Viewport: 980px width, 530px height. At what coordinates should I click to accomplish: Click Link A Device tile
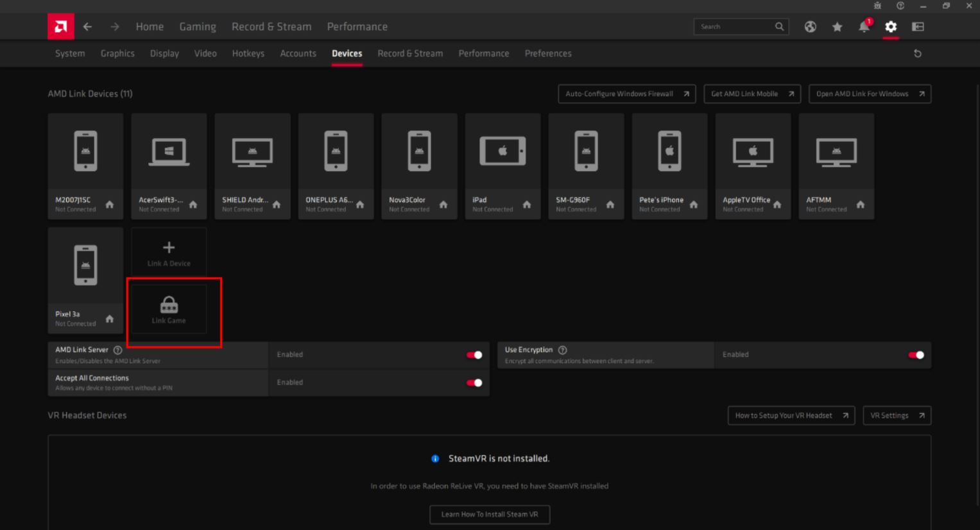pos(169,253)
